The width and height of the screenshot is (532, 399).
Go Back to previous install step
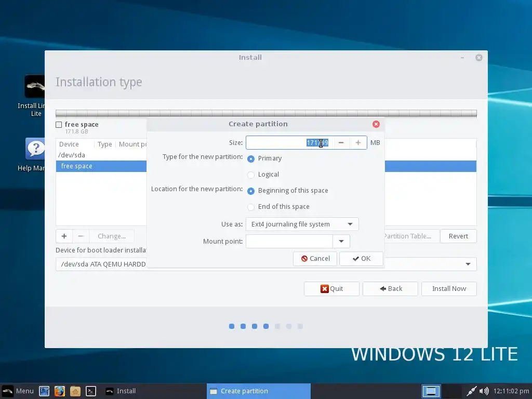click(390, 289)
